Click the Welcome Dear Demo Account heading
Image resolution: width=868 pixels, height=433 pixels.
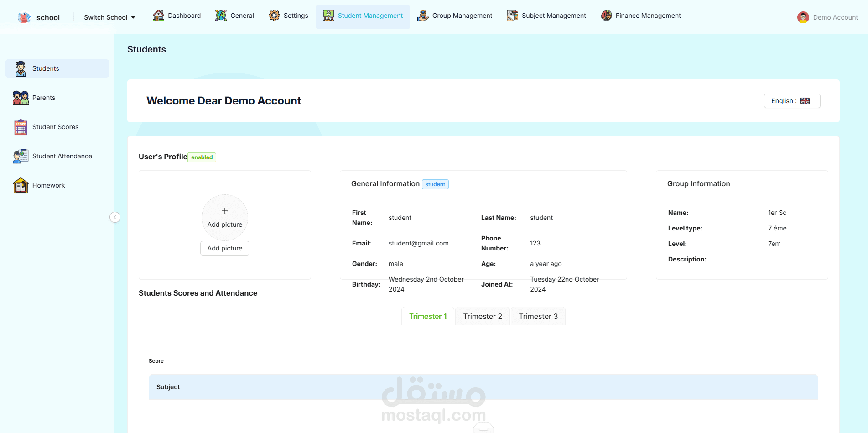click(224, 101)
